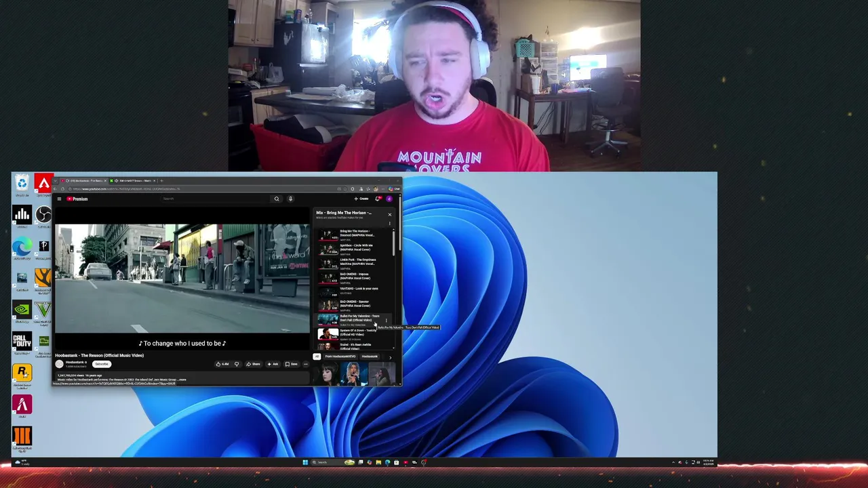Click the video player to pause
The height and width of the screenshot is (488, 868).
click(x=181, y=278)
